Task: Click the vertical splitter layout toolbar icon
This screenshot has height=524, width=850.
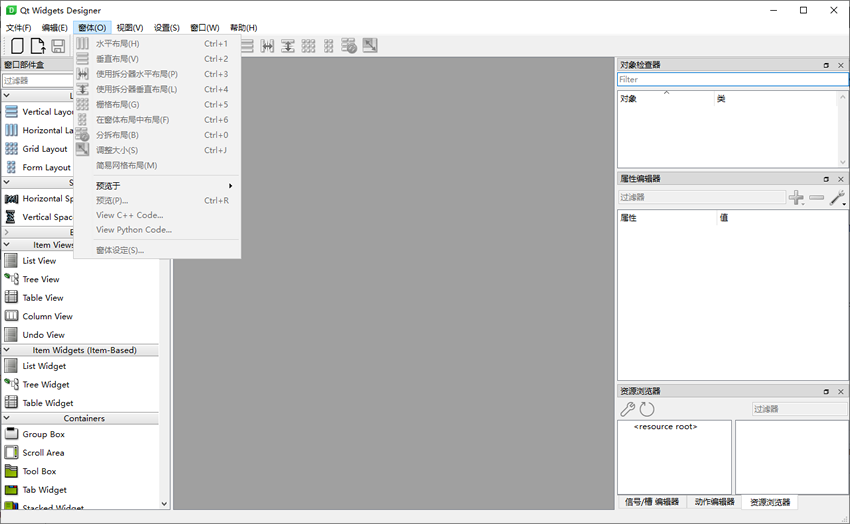Action: (288, 46)
